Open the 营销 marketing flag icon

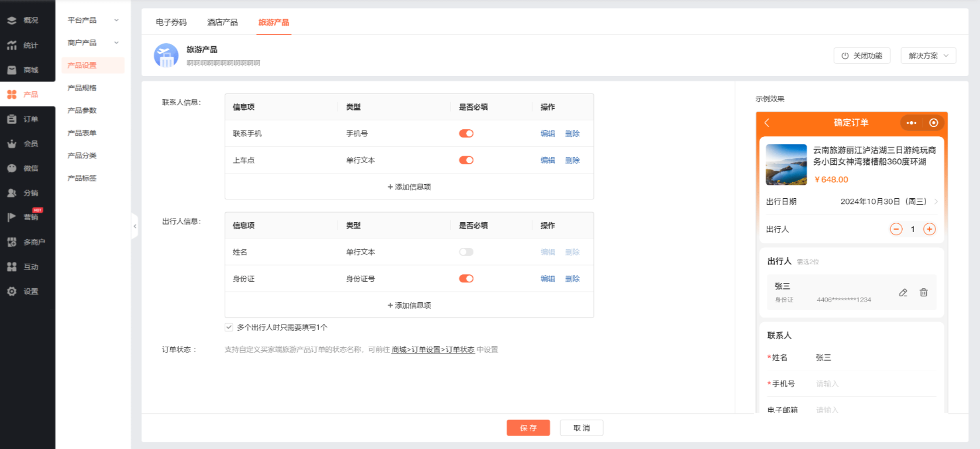pyautogui.click(x=12, y=217)
